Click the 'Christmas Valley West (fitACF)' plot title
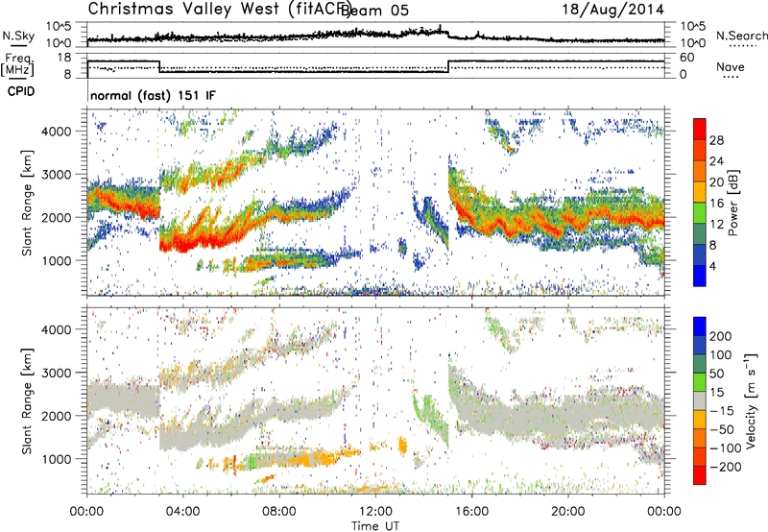Screen dimensions: 768x532 coord(220,9)
